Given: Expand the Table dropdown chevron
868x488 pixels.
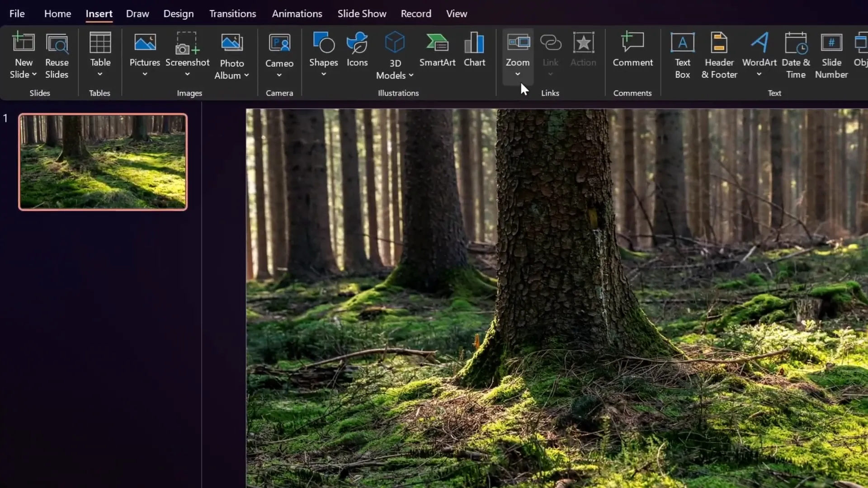Looking at the screenshot, I should [100, 75].
